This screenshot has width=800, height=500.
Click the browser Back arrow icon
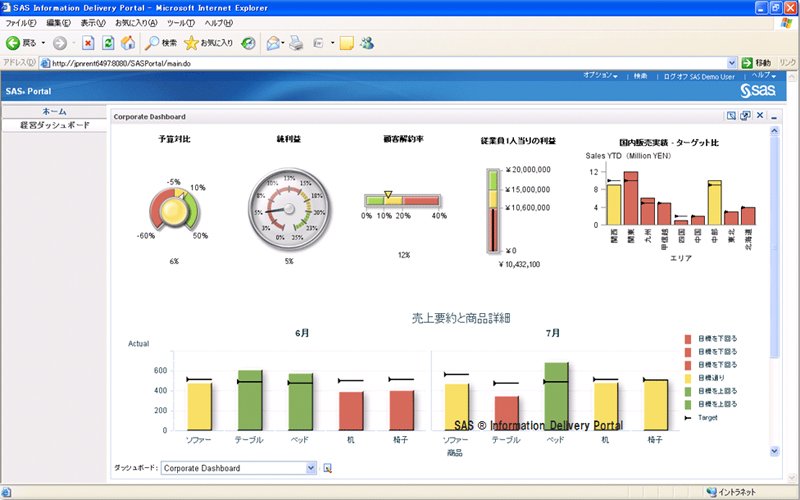pyautogui.click(x=13, y=43)
